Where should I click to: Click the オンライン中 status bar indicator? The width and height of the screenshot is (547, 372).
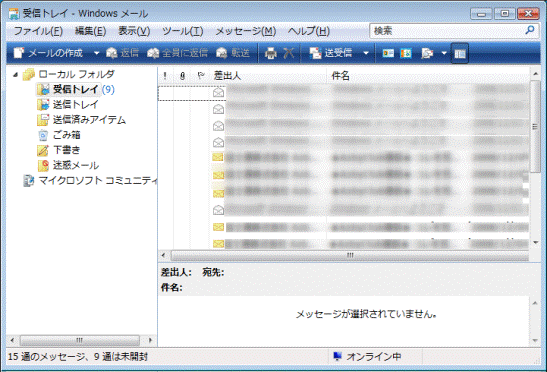coord(367,357)
